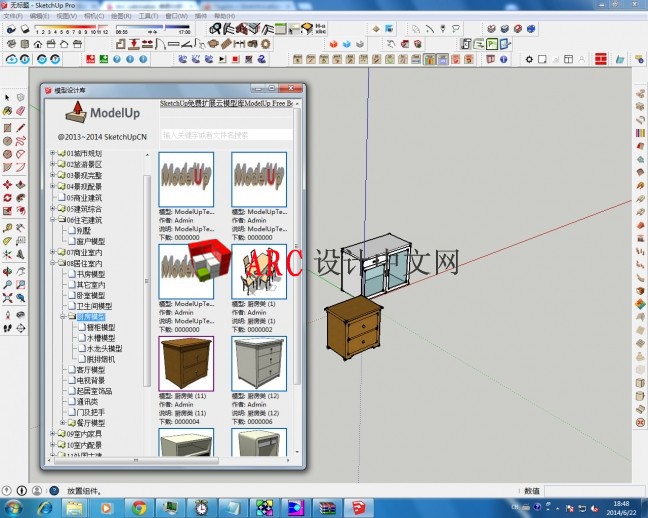Click the Zoom Extents tool
The width and height of the screenshot is (648, 518).
click(7, 298)
